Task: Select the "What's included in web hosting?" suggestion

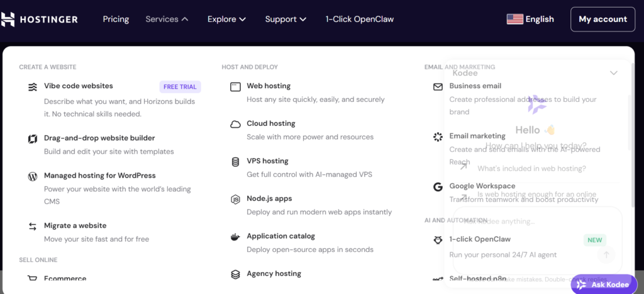Action: coord(531,169)
